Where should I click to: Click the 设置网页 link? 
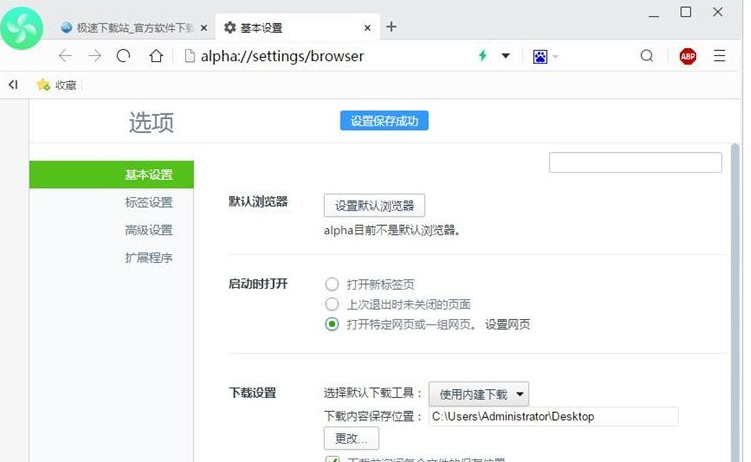(507, 325)
